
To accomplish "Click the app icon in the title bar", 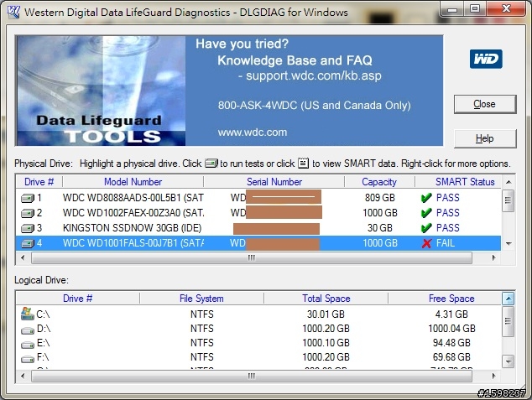I will coord(13,13).
